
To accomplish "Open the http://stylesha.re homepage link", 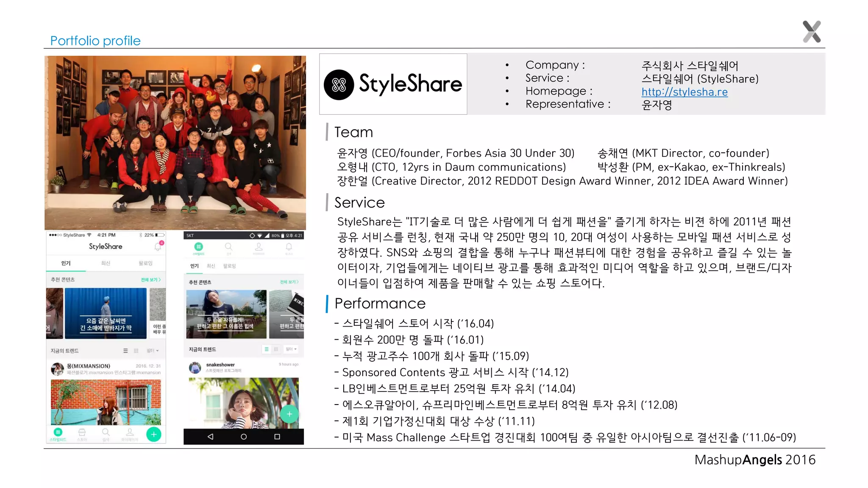I will [684, 92].
